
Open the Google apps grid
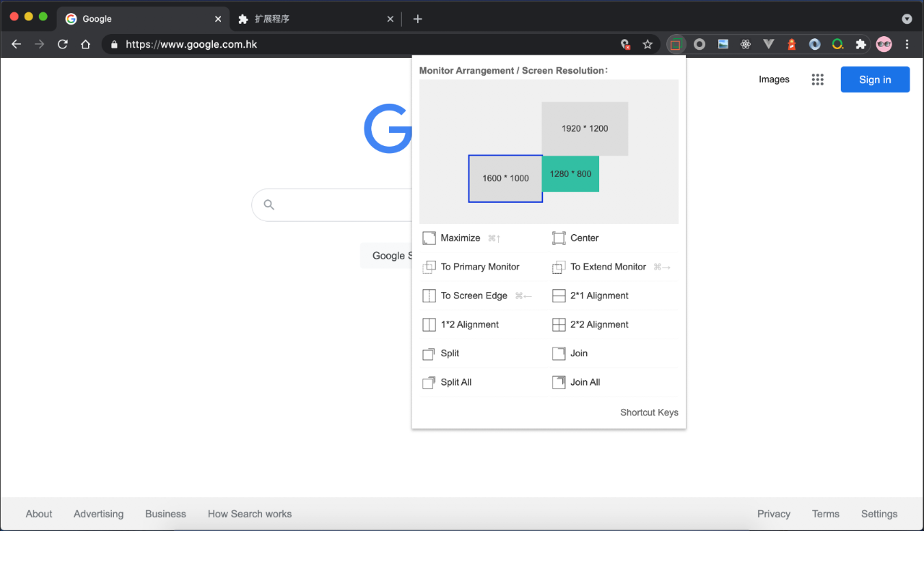tap(817, 79)
